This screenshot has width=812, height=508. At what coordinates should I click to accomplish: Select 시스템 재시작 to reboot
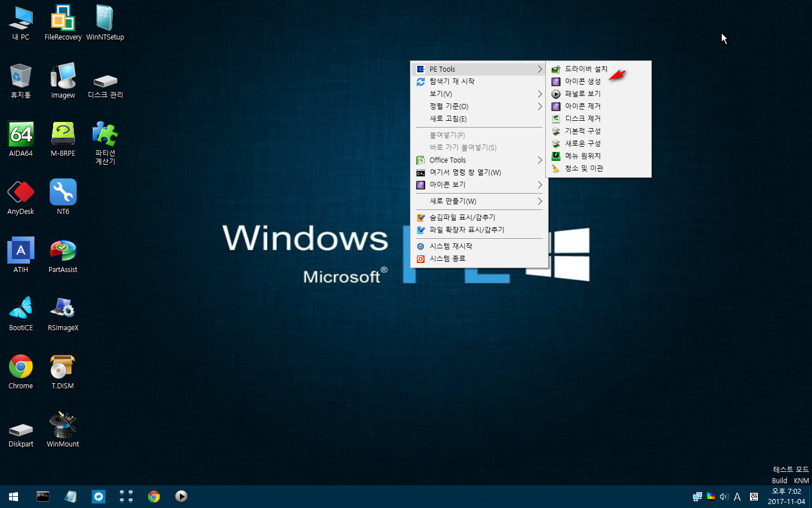pyautogui.click(x=479, y=246)
